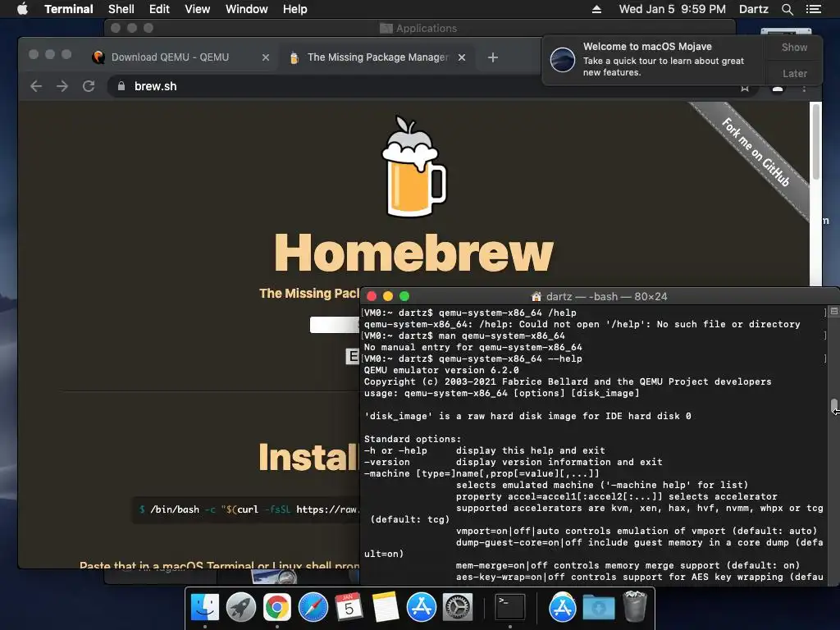
Task: Click the 'Standard options:' line in Terminal
Action: 412,440
